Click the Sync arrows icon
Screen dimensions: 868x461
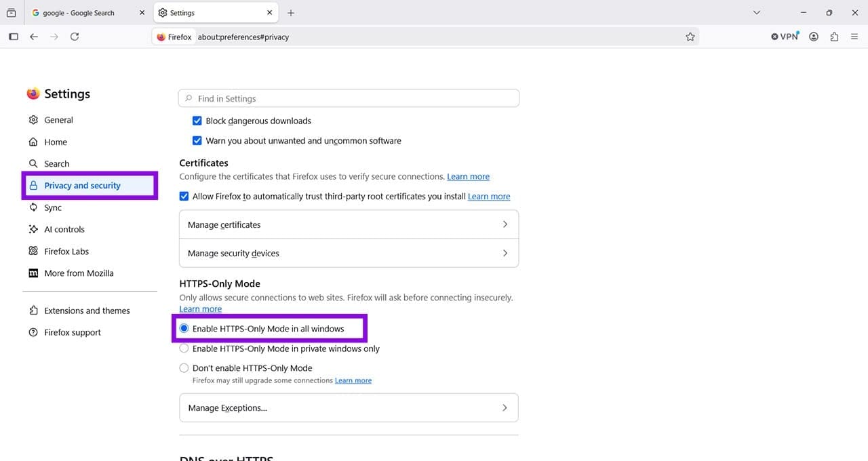[x=33, y=207]
